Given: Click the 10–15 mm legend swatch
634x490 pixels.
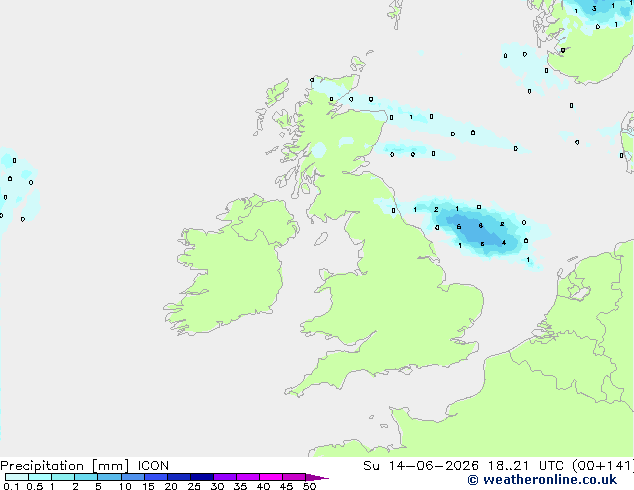Looking at the screenshot, I should [x=133, y=477].
